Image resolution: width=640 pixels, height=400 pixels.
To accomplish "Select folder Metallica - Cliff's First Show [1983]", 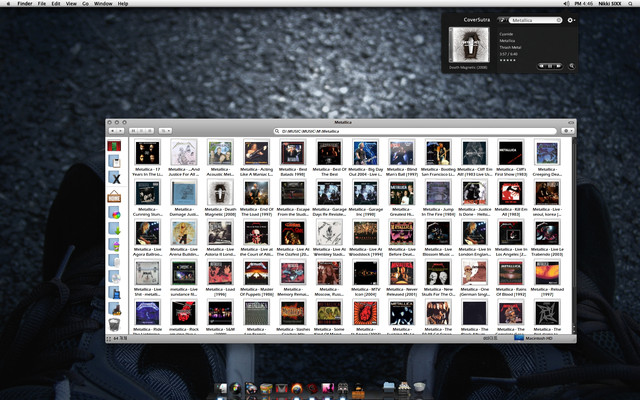I will point(511,158).
